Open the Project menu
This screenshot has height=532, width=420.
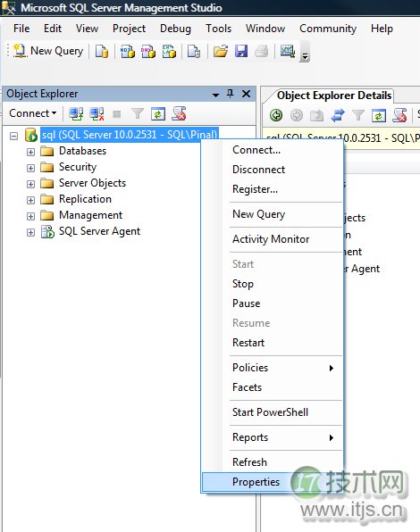(x=129, y=29)
